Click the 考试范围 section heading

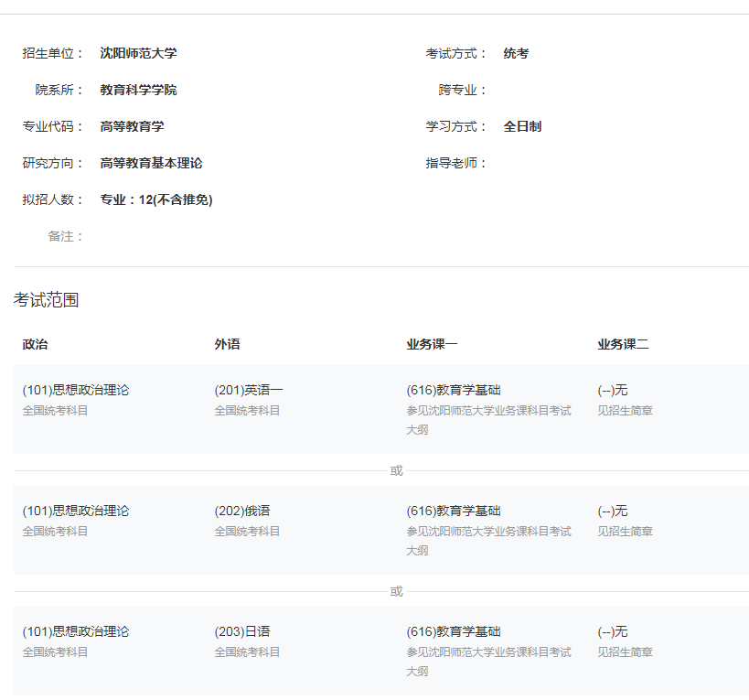[46, 300]
